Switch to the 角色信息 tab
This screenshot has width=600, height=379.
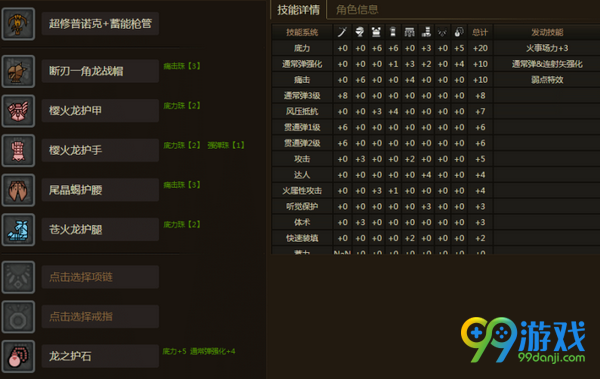(x=357, y=10)
